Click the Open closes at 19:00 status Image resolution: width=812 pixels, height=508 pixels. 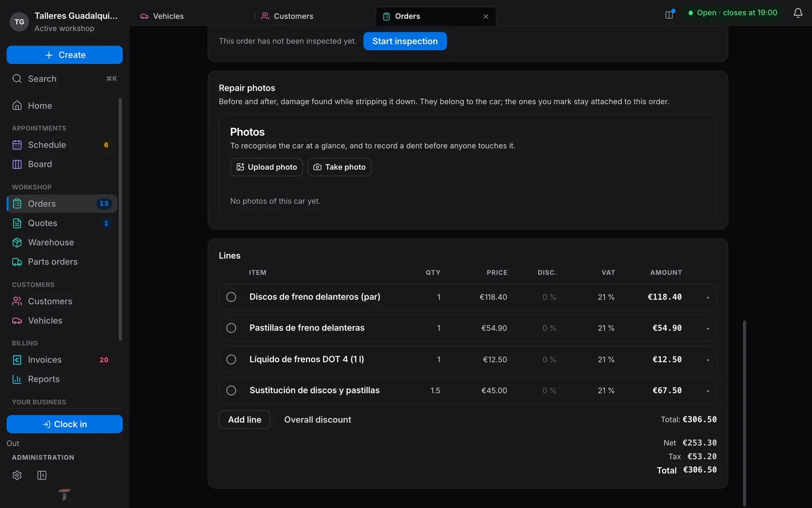(x=733, y=13)
